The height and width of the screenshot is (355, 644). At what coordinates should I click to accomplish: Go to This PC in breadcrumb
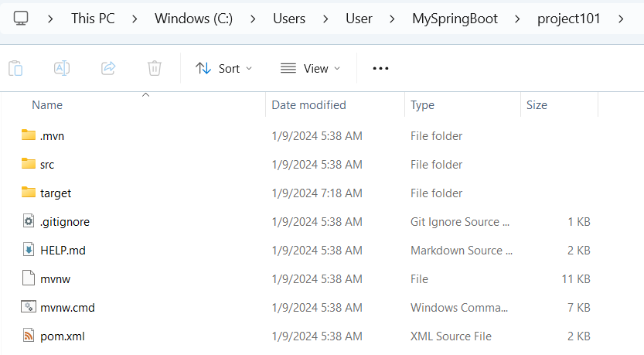[x=93, y=19]
